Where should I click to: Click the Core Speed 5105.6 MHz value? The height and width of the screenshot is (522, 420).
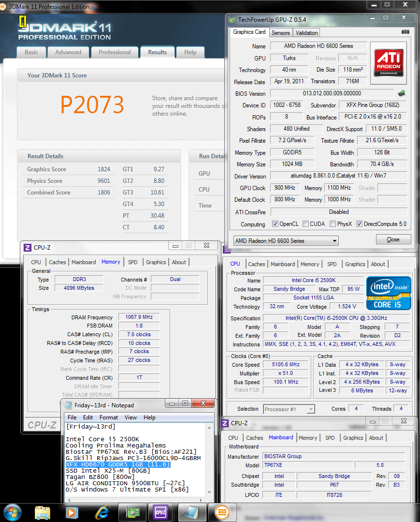[x=286, y=365]
